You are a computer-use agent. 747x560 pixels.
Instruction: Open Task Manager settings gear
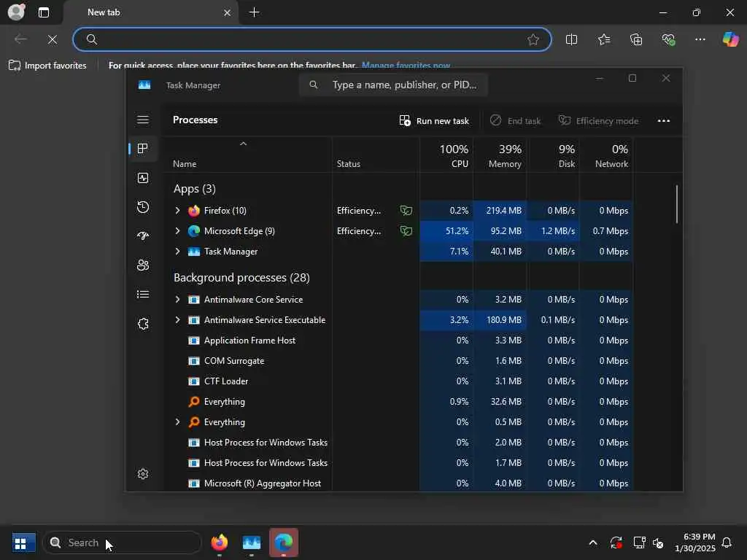(x=143, y=474)
